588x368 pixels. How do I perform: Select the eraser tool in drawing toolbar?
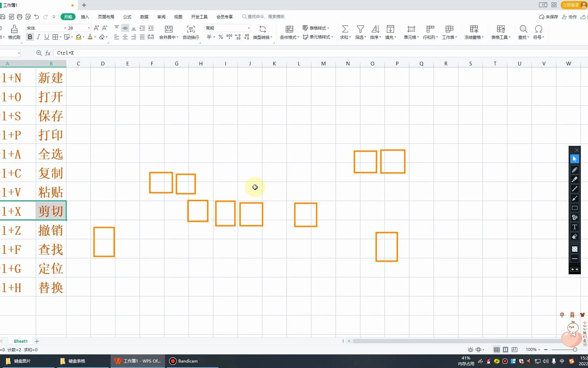click(x=574, y=236)
